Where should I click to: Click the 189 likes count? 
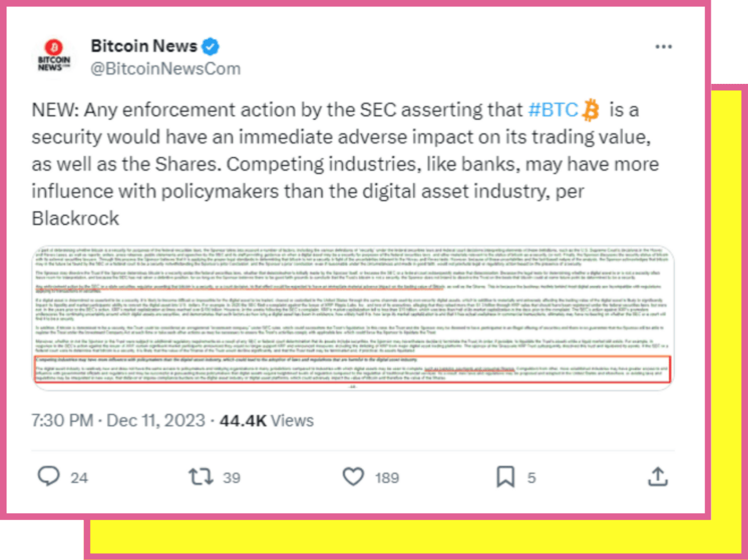(x=387, y=478)
